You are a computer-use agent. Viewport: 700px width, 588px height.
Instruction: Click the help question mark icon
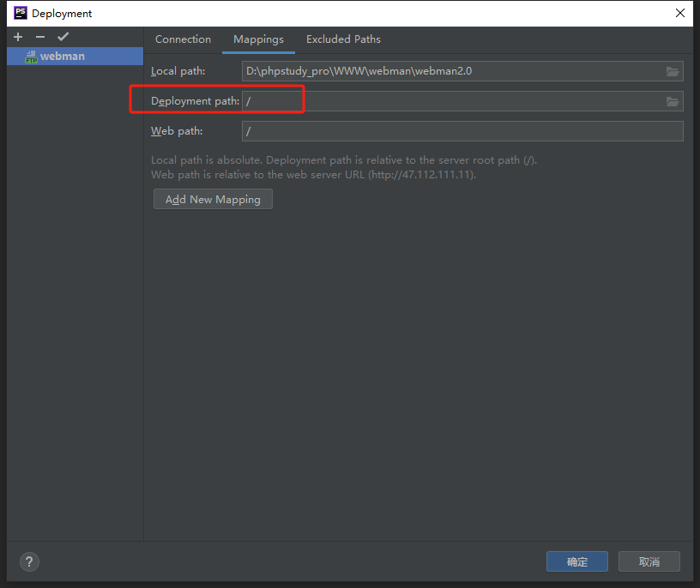[28, 561]
